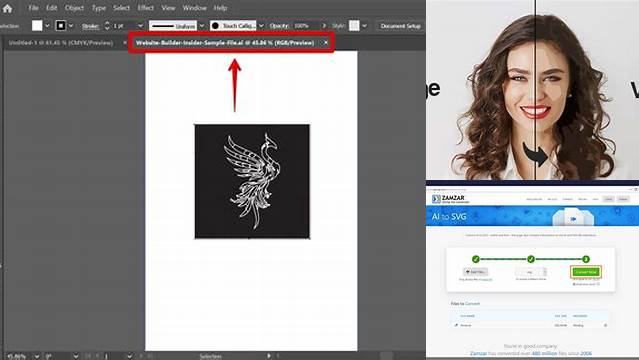
Task: Click the third step checkmark circle
Action: [586, 259]
